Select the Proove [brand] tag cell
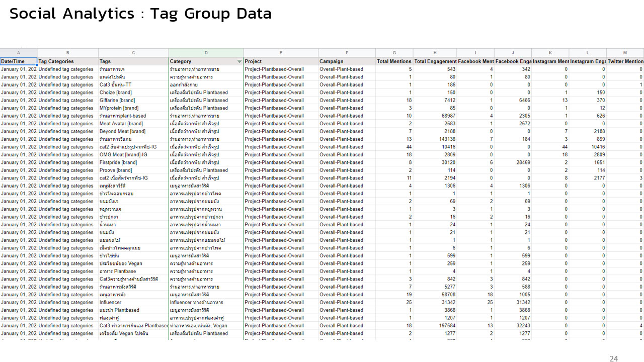This screenshot has width=644, height=362. pyautogui.click(x=133, y=170)
